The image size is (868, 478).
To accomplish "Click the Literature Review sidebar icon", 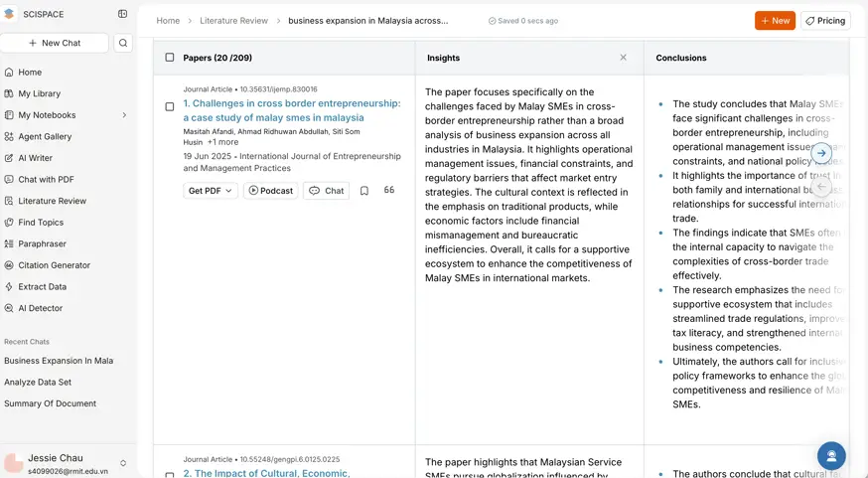I will coord(9,201).
